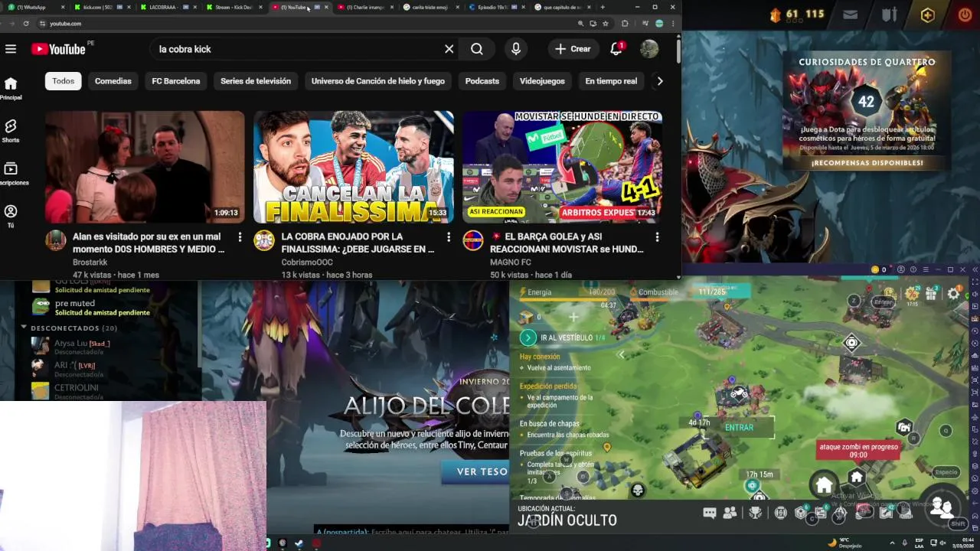Switch to the Charlie irrumpe browser tab

(366, 7)
